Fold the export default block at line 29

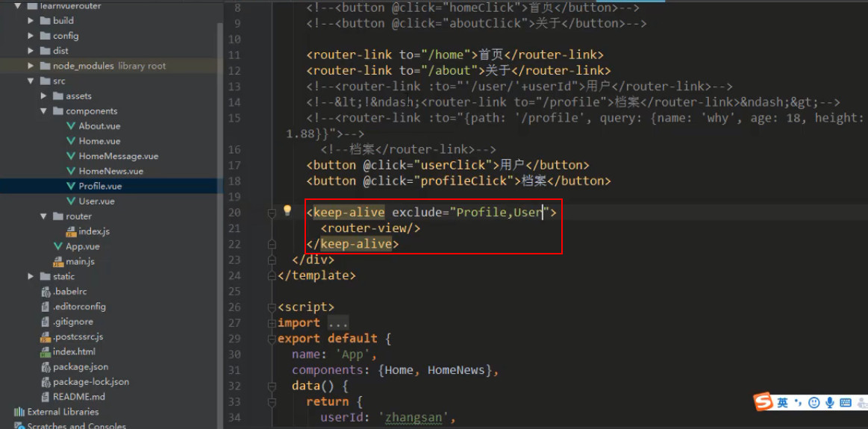pyautogui.click(x=271, y=338)
